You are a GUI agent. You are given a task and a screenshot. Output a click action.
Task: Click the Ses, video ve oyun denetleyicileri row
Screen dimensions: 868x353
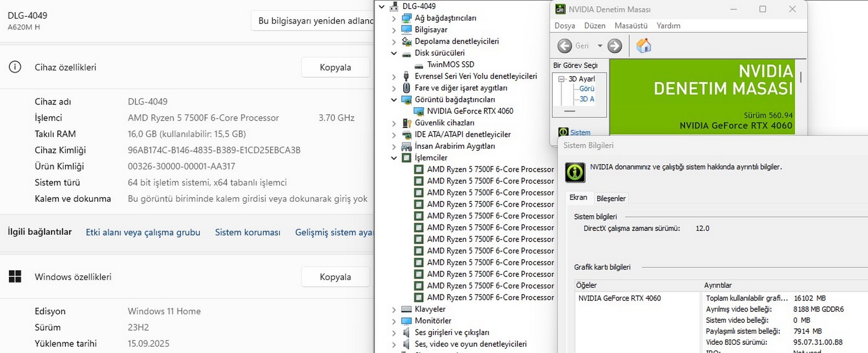(x=470, y=344)
